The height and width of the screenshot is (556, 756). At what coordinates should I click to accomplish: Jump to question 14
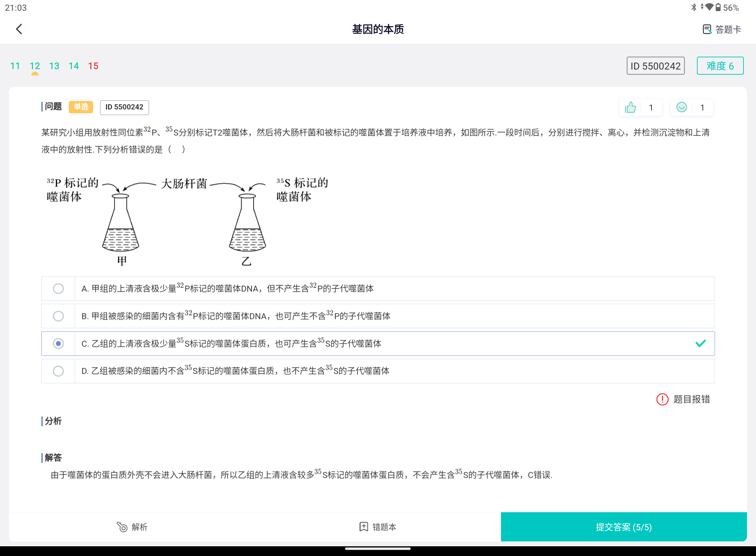pos(74,66)
